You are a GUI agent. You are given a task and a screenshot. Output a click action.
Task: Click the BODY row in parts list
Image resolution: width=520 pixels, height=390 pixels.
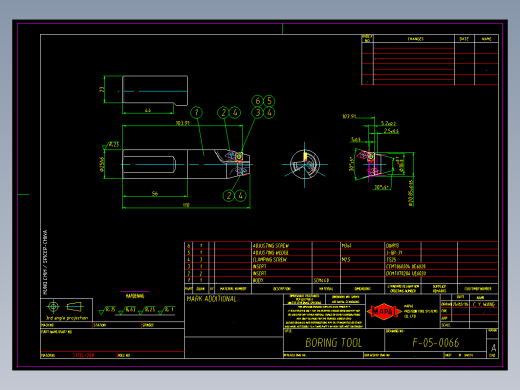pos(341,280)
